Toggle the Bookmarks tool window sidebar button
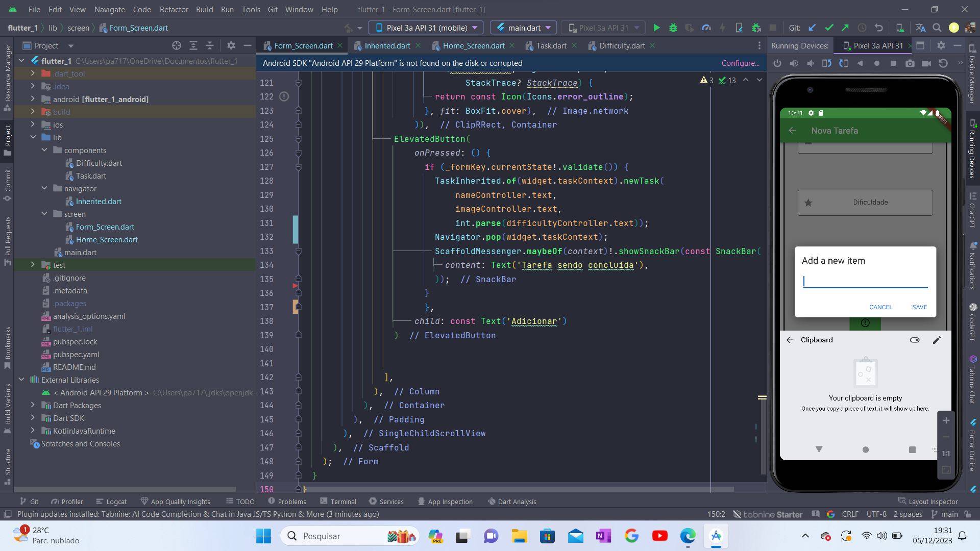 coord(7,347)
